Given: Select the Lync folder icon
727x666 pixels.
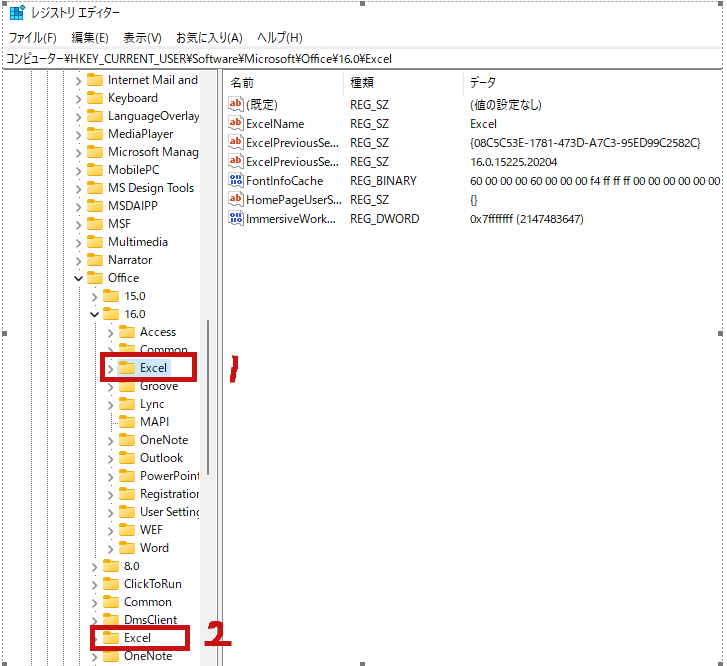Looking at the screenshot, I should (127, 403).
